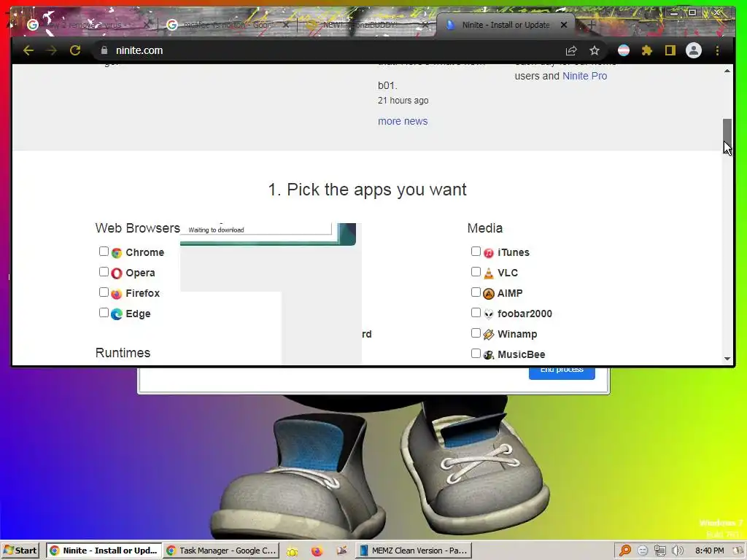The width and height of the screenshot is (747, 560).
Task: Click the Edge app icon in the list
Action: (x=117, y=314)
